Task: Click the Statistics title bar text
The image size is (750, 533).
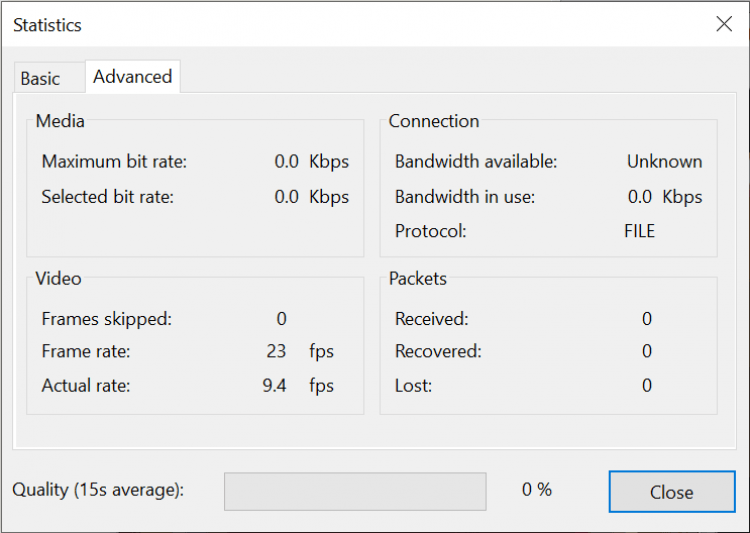Action: (47, 25)
